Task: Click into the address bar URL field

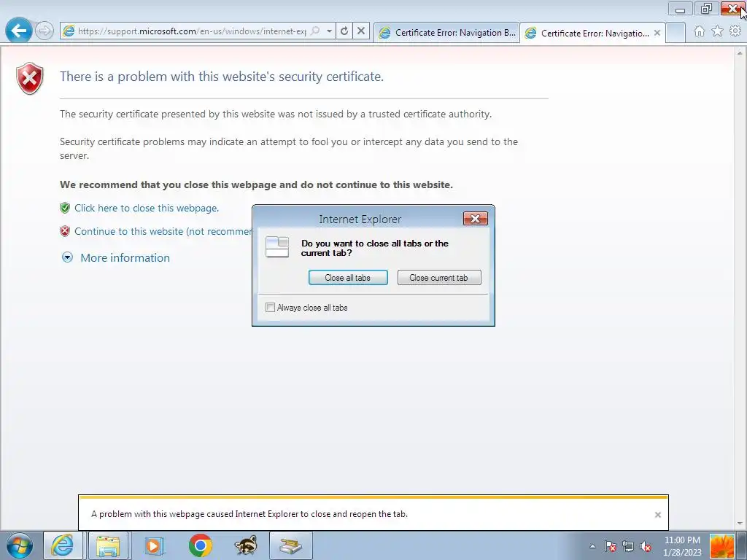Action: pos(192,31)
